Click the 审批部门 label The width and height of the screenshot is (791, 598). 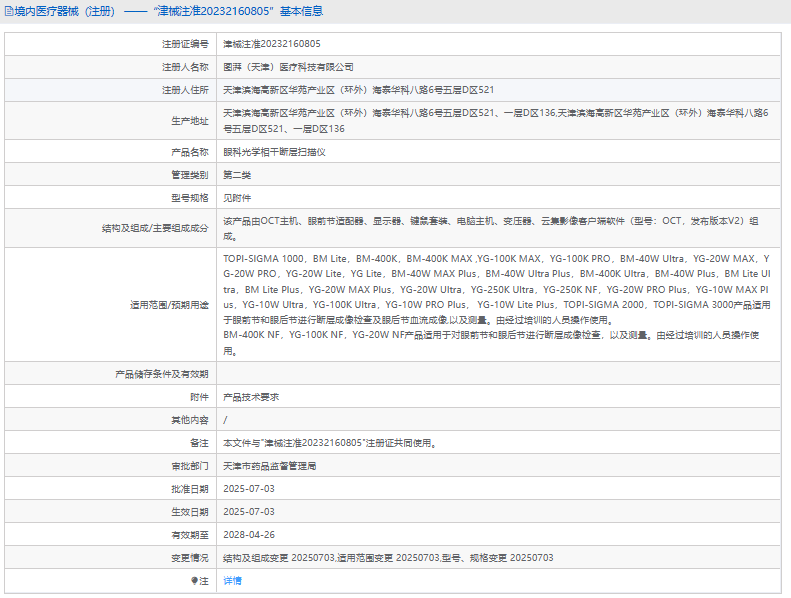(190, 466)
